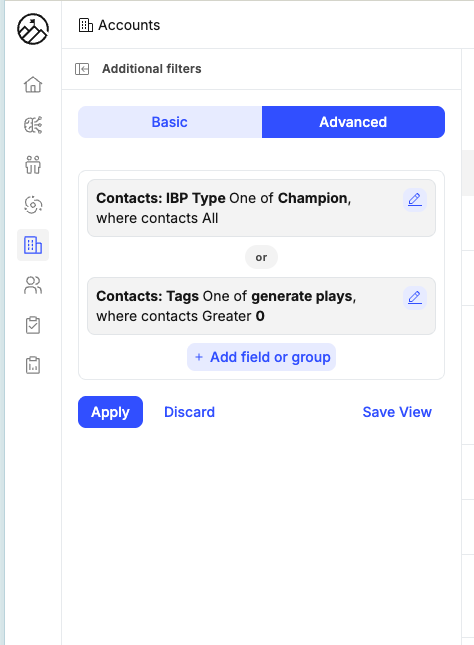Open the Home icon in sidebar
This screenshot has height=645, width=474.
(33, 85)
